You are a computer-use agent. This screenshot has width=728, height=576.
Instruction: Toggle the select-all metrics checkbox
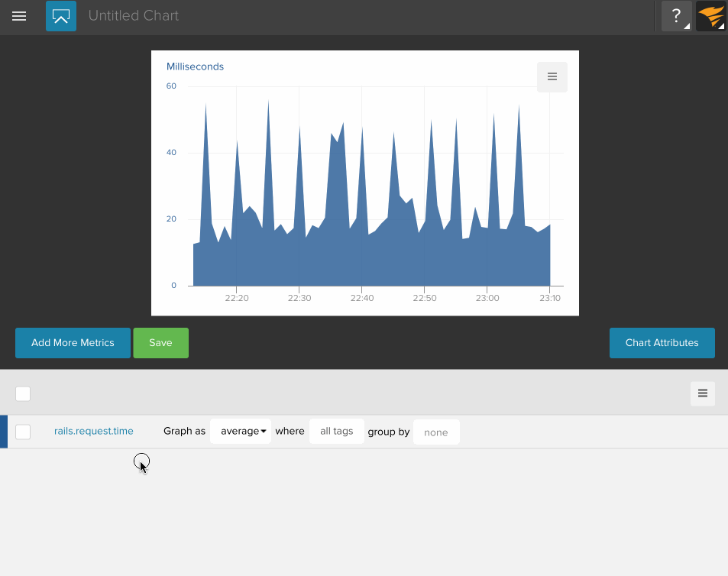tap(23, 393)
